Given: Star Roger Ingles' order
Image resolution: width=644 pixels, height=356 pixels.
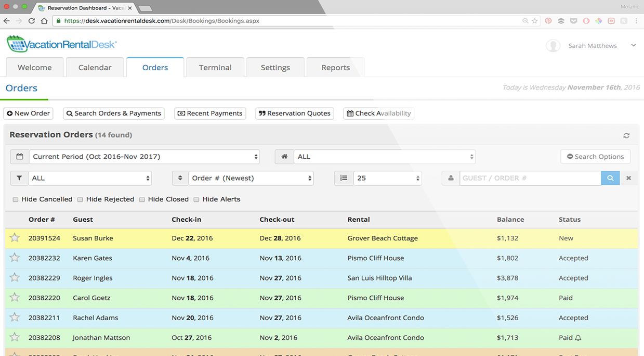Looking at the screenshot, I should tap(15, 277).
